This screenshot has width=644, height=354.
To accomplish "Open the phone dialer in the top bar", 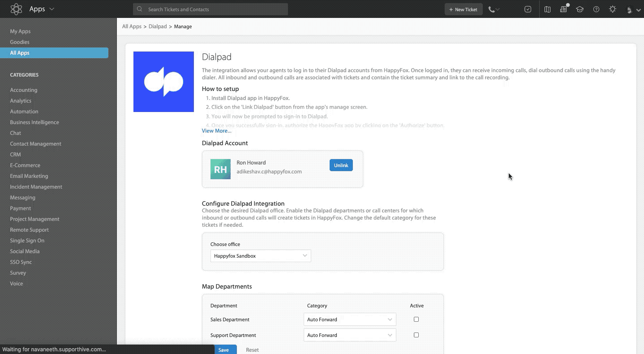I will point(492,9).
